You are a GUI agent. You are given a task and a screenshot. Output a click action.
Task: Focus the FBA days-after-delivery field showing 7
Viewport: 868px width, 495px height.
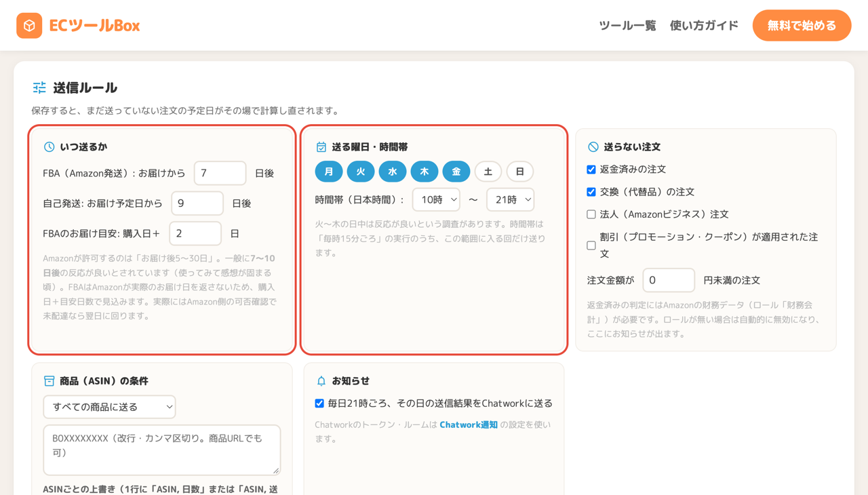(220, 174)
